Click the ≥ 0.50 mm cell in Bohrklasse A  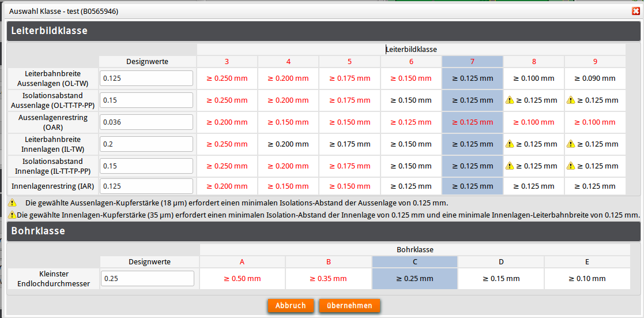click(x=242, y=279)
